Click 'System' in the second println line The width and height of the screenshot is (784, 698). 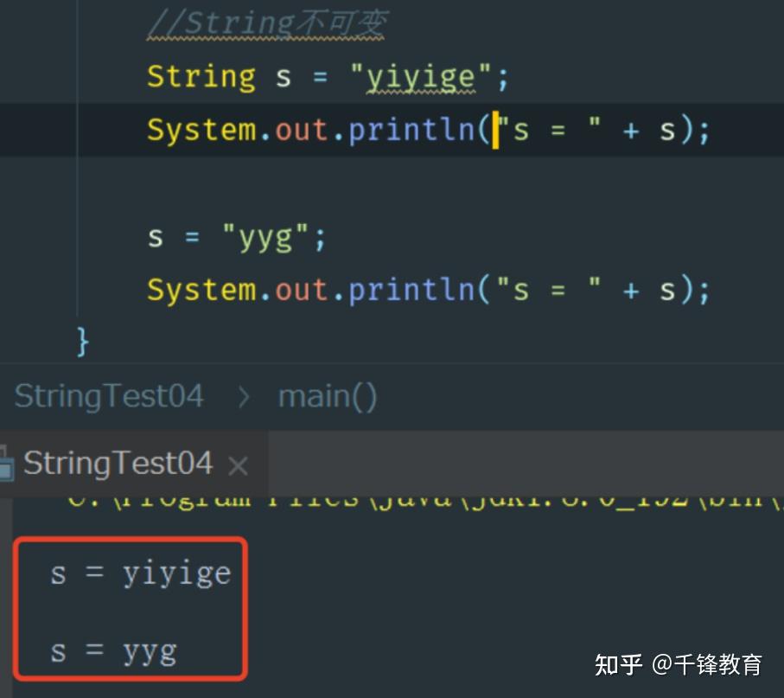pos(201,291)
